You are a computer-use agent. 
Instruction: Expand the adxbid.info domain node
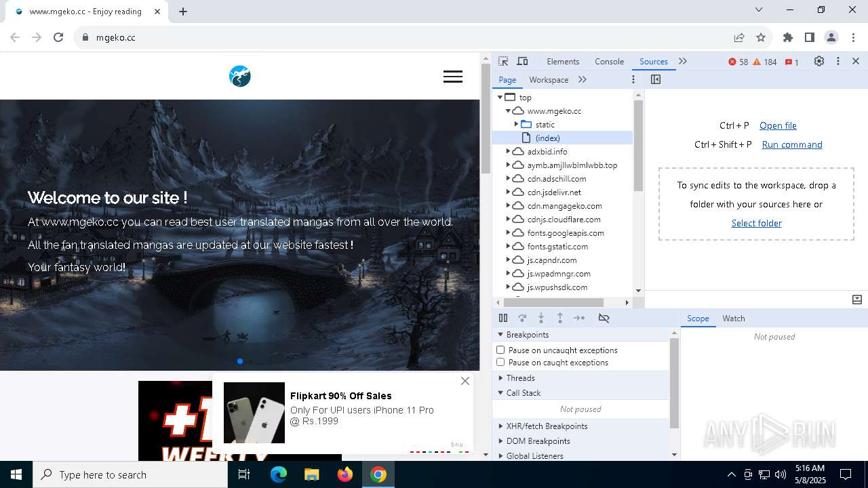508,151
